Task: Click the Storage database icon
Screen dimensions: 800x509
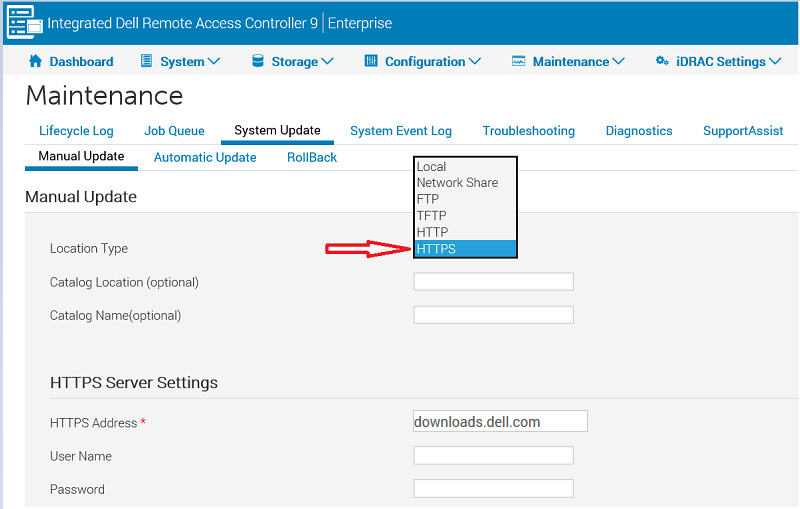Action: point(258,61)
